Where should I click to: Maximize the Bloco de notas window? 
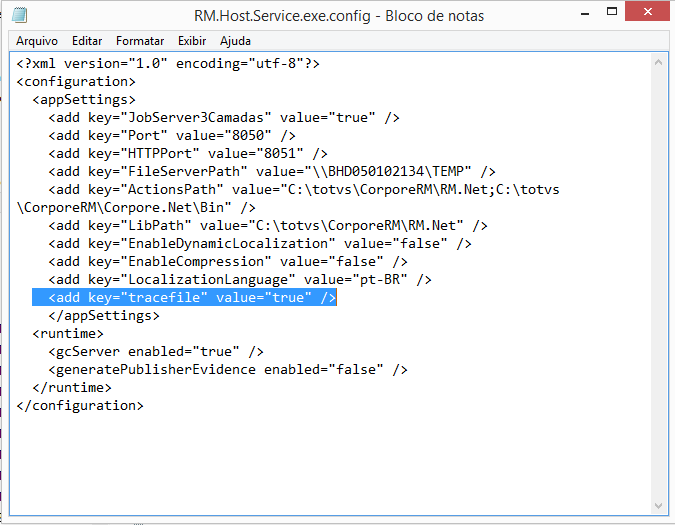pyautogui.click(x=612, y=12)
